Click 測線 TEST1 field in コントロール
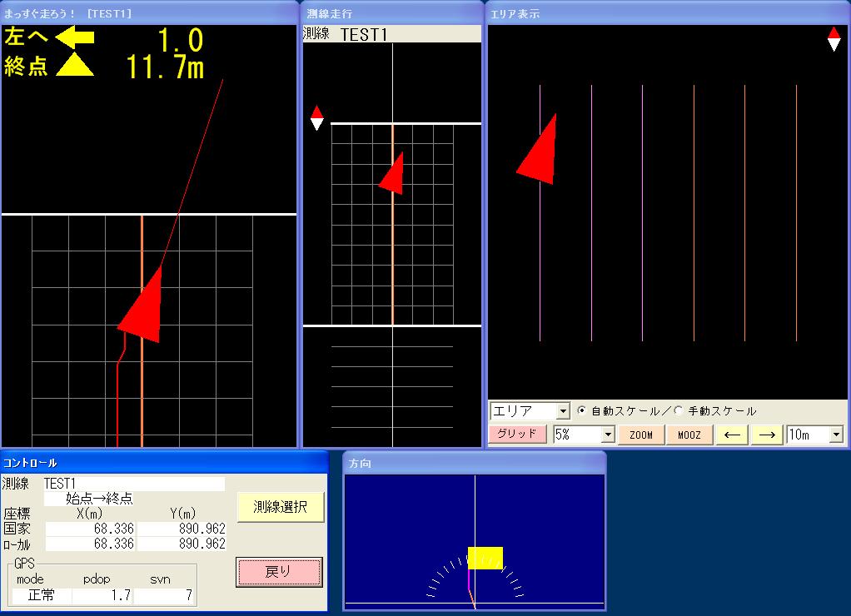 (x=133, y=484)
